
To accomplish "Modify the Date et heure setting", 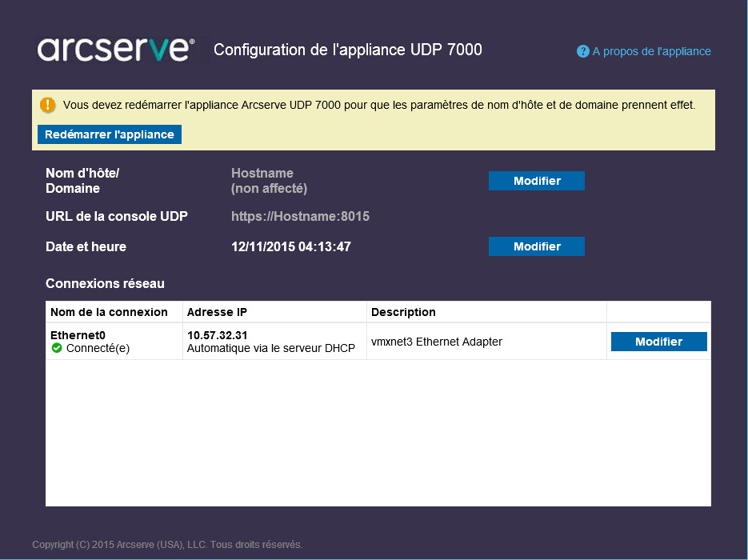I will 537,246.
